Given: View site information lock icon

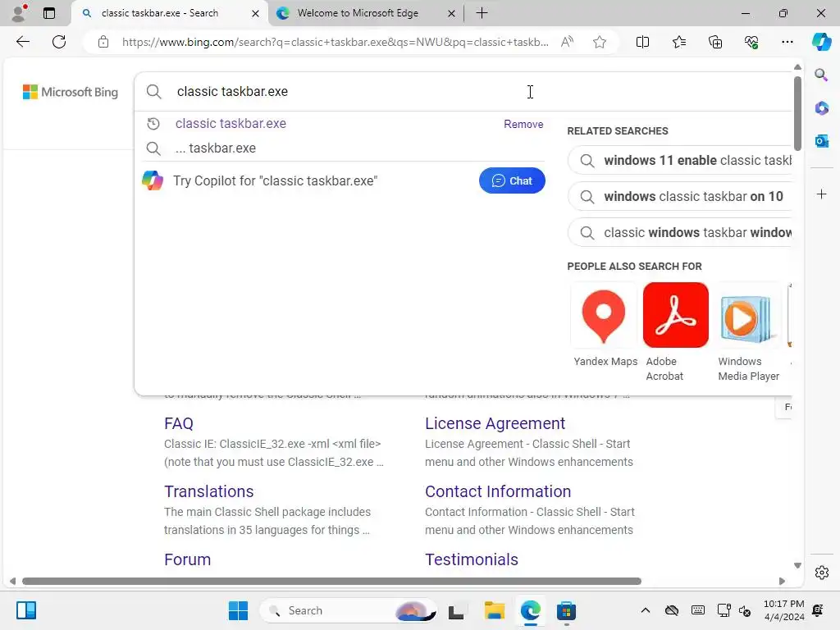Looking at the screenshot, I should (103, 42).
